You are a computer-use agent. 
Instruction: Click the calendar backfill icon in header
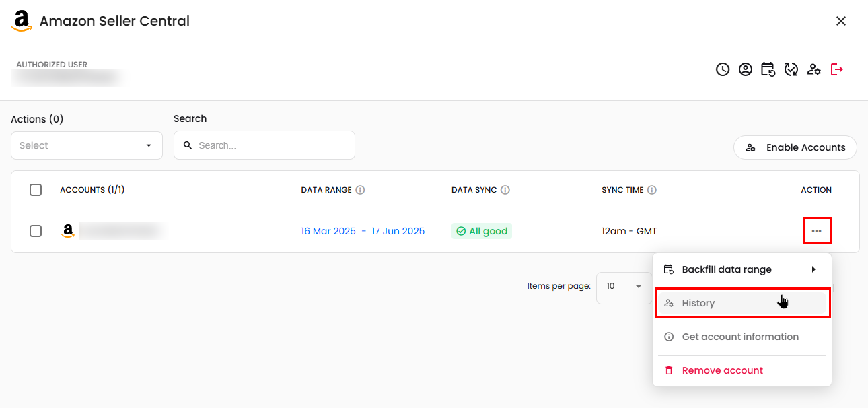pyautogui.click(x=768, y=69)
